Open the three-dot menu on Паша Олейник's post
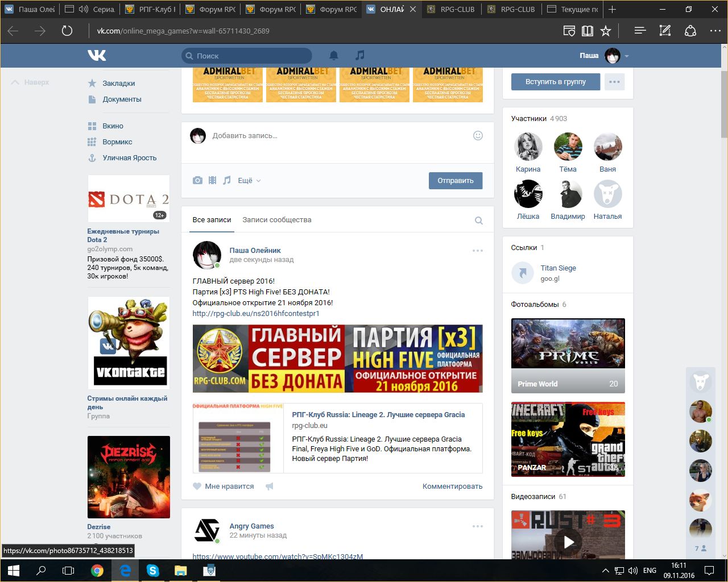This screenshot has width=728, height=582. tap(477, 251)
